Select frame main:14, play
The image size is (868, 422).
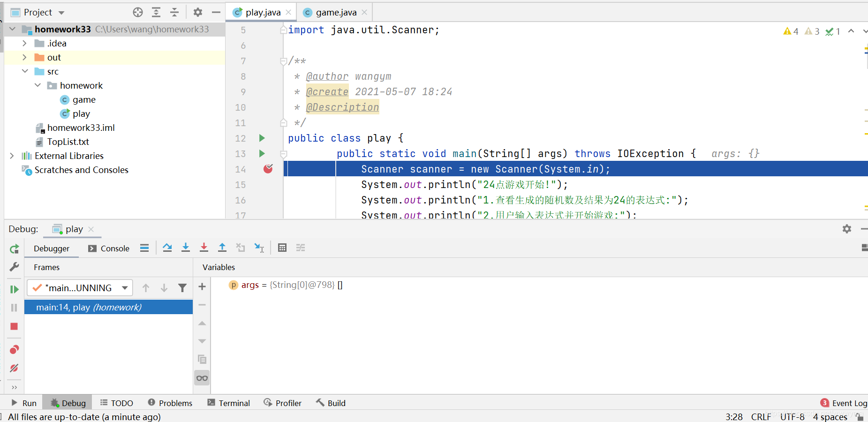(x=108, y=307)
